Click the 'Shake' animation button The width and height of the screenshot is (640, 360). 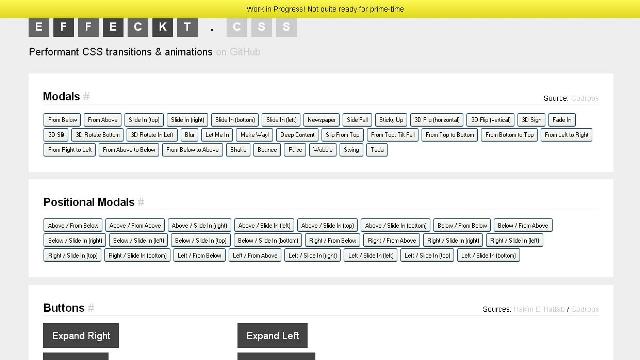(x=238, y=150)
